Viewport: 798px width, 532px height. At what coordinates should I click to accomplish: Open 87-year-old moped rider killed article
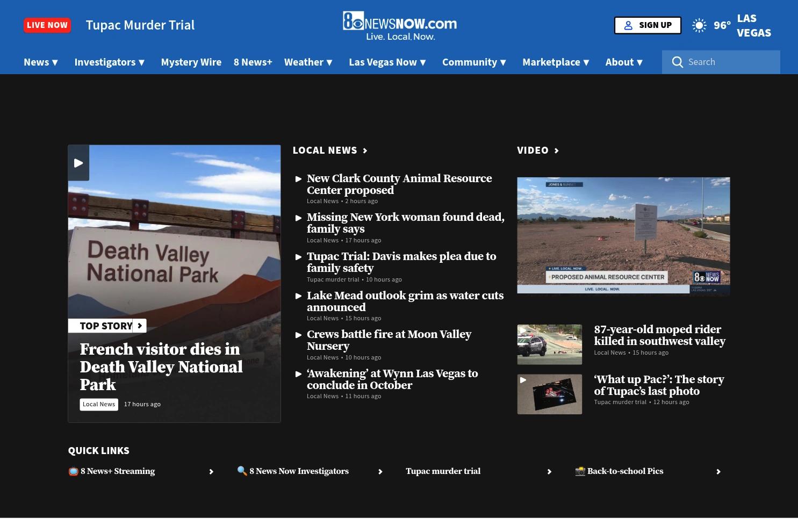660,335
